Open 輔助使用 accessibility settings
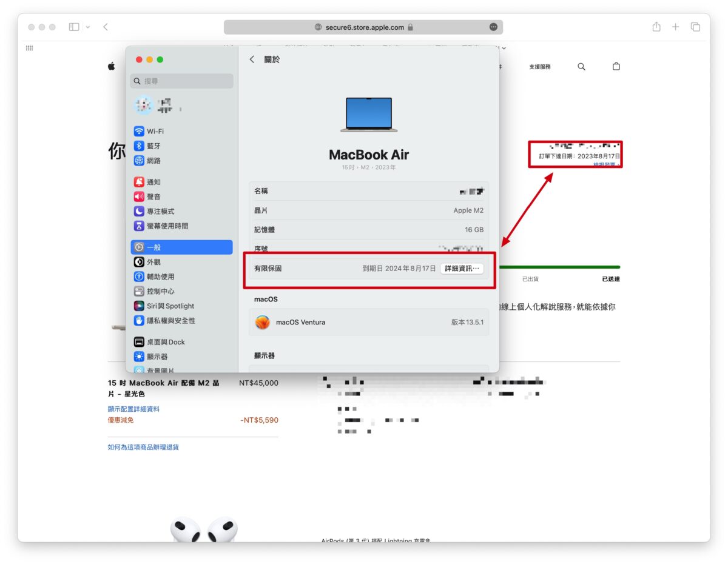This screenshot has height=564, width=728. 181,277
